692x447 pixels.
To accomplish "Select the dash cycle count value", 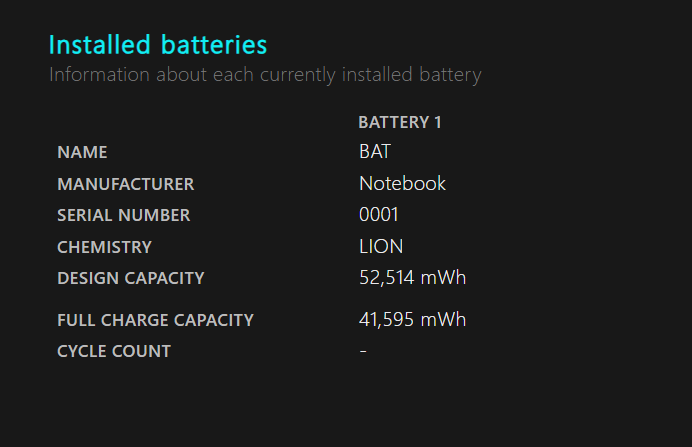I will (x=363, y=351).
